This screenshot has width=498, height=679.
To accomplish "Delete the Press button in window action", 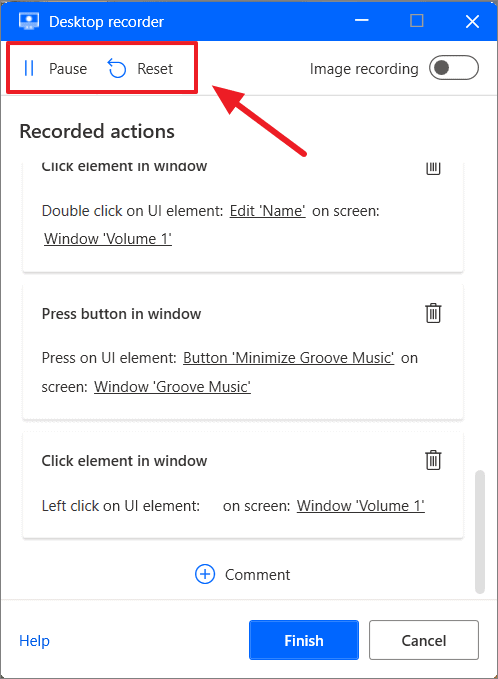I will pyautogui.click(x=433, y=313).
